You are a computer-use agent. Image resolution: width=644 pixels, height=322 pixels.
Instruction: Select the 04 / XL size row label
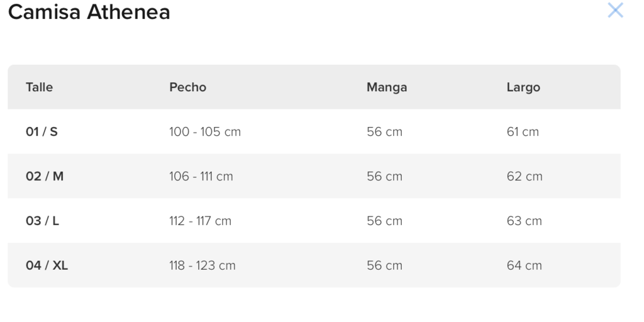point(47,265)
